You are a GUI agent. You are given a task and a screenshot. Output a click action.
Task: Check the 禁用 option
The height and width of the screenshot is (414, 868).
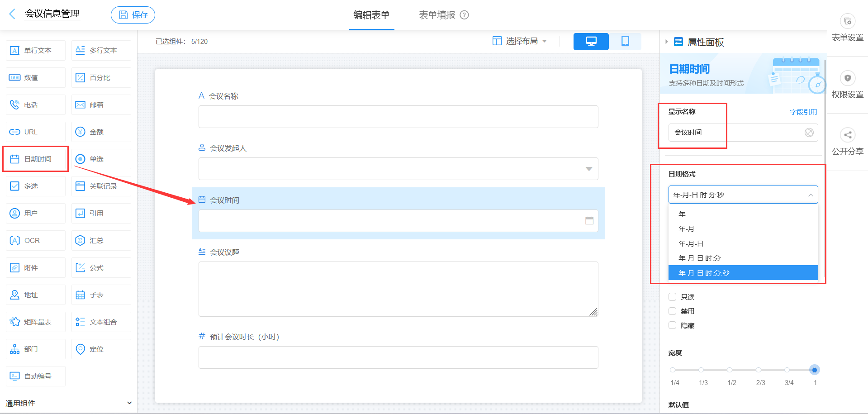point(672,311)
